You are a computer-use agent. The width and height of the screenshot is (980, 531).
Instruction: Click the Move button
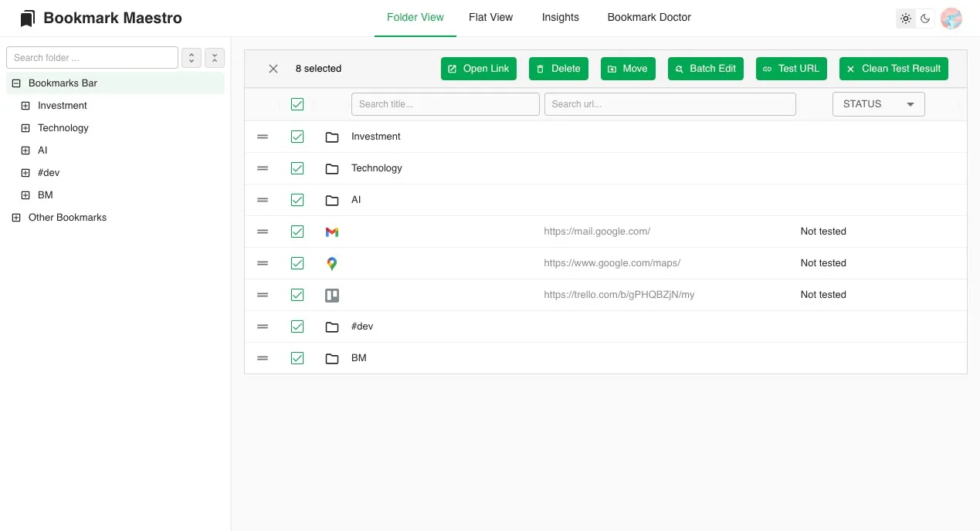pos(628,69)
